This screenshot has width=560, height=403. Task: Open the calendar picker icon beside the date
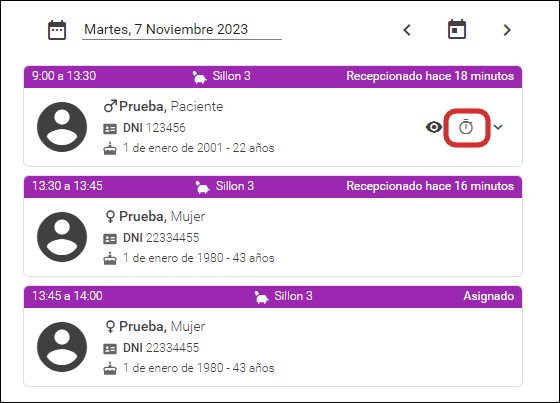pos(57,30)
